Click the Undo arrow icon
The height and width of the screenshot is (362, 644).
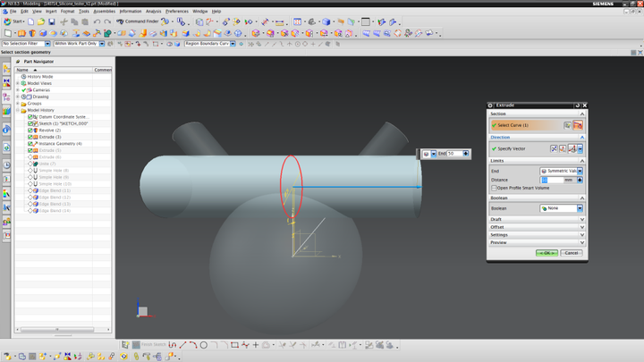(x=97, y=21)
